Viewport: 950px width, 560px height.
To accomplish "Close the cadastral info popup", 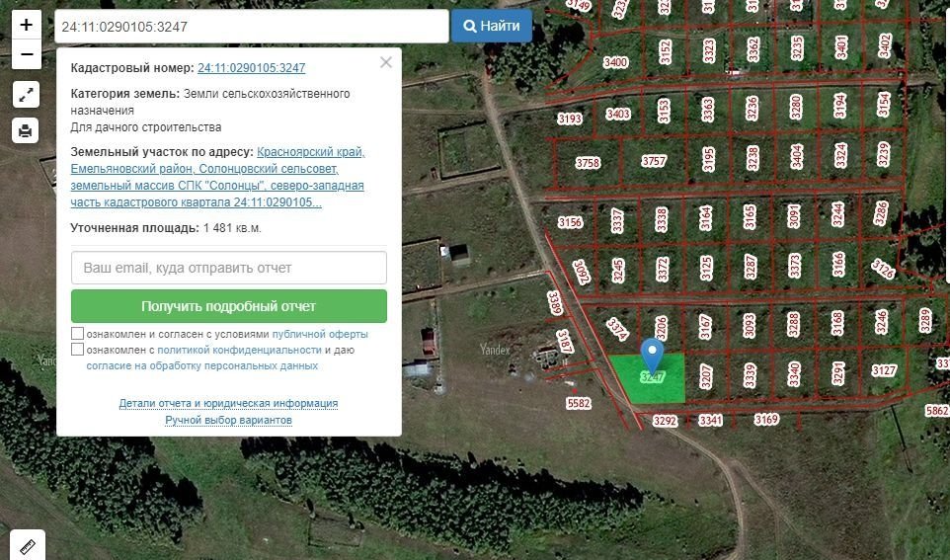I will [x=385, y=62].
